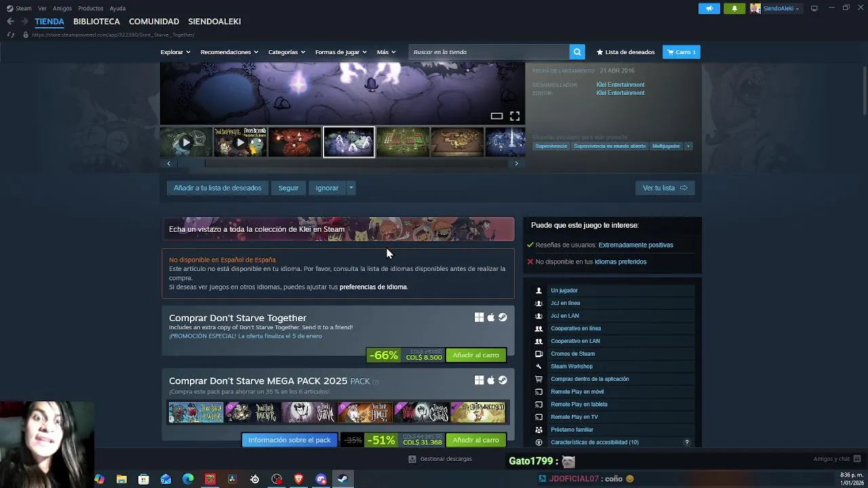The height and width of the screenshot is (488, 868).
Task: Click the Ignorar button
Action: coord(327,188)
